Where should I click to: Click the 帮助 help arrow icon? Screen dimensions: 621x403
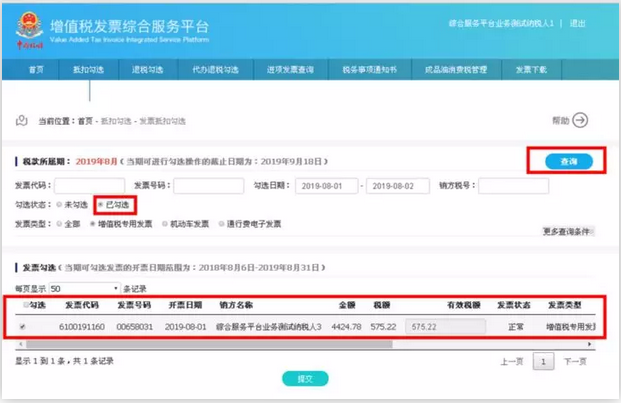point(580,120)
